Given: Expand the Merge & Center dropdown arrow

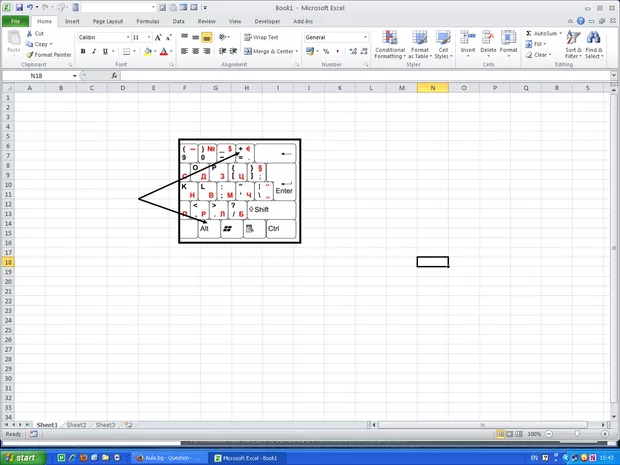Looking at the screenshot, I should [297, 51].
